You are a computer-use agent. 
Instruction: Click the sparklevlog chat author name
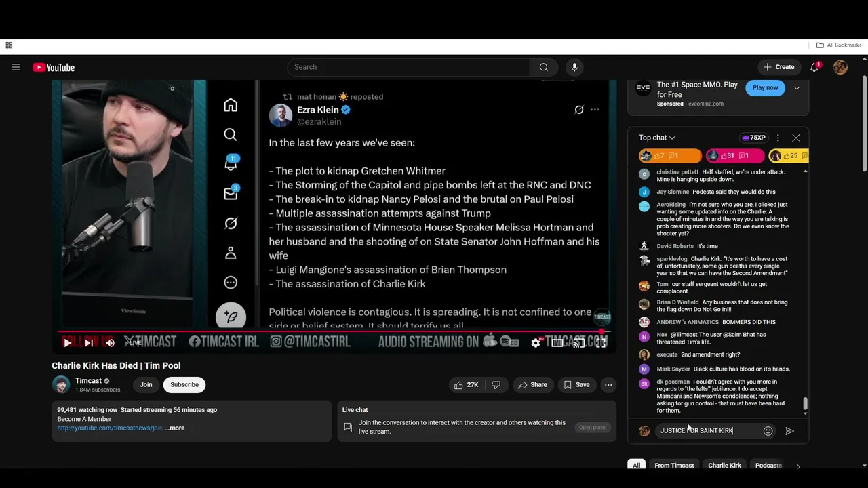(671, 259)
